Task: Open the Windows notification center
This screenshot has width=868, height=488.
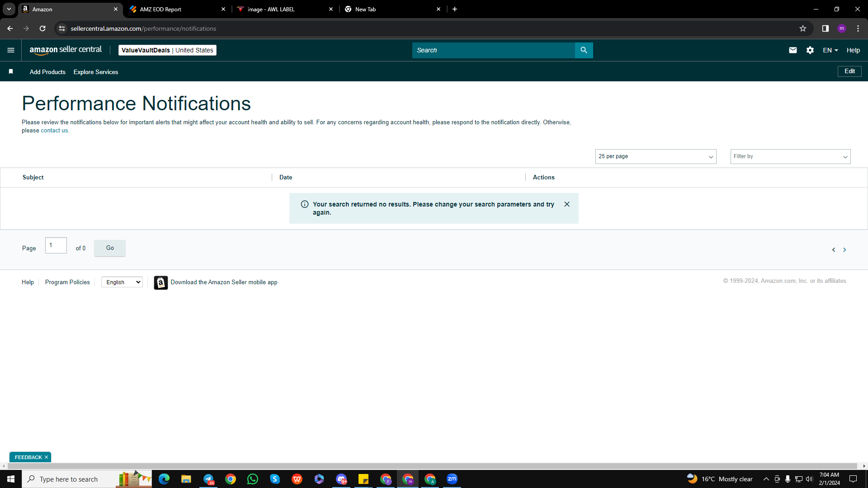Action: pos(853,479)
